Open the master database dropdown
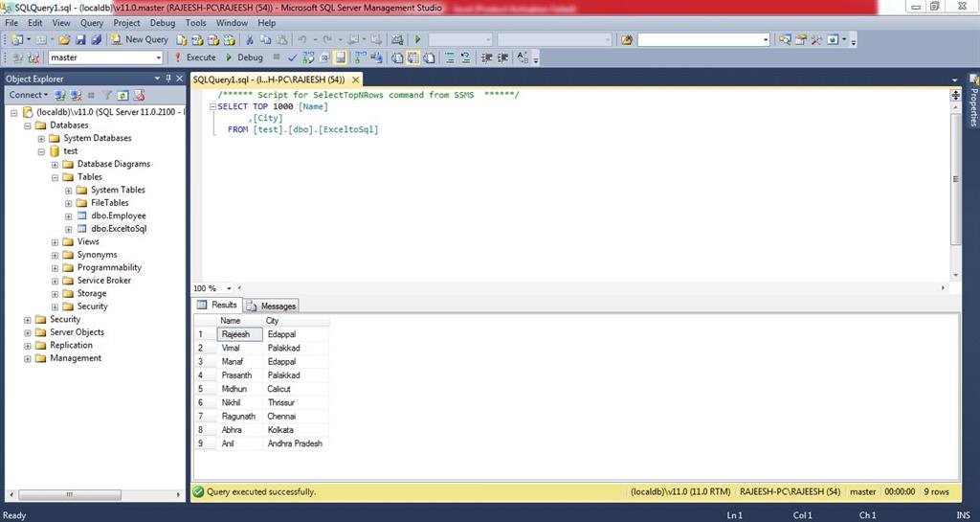980x522 pixels. pyautogui.click(x=158, y=57)
